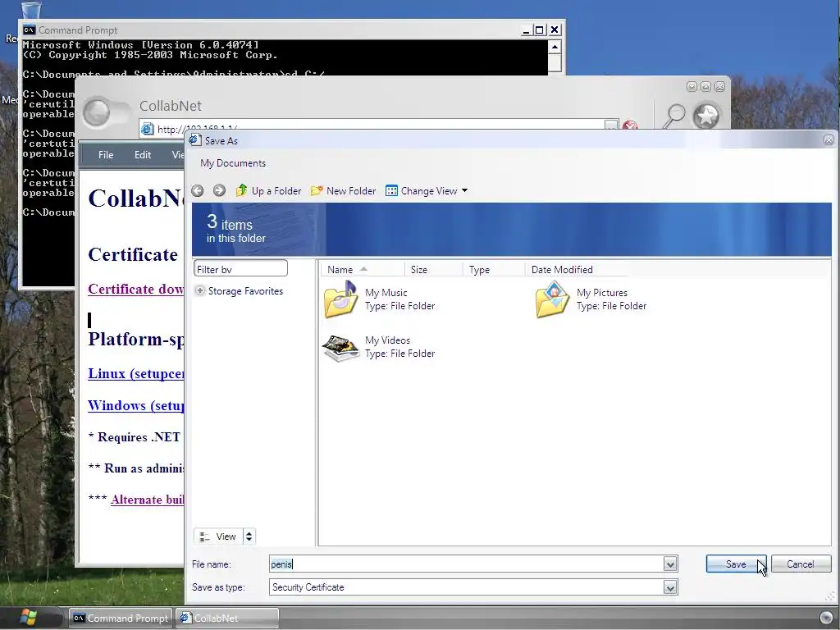Open the Save as type dropdown arrow

click(x=669, y=587)
